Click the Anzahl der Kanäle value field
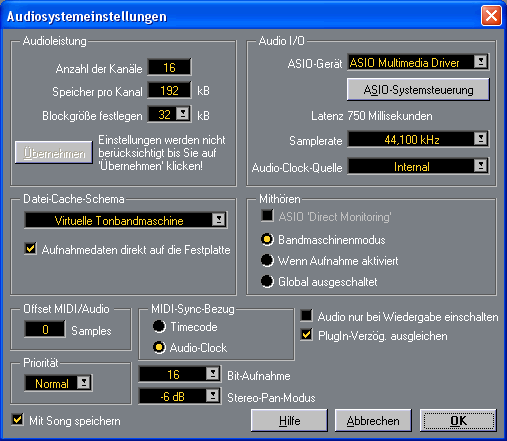The image size is (507, 441). click(x=169, y=67)
